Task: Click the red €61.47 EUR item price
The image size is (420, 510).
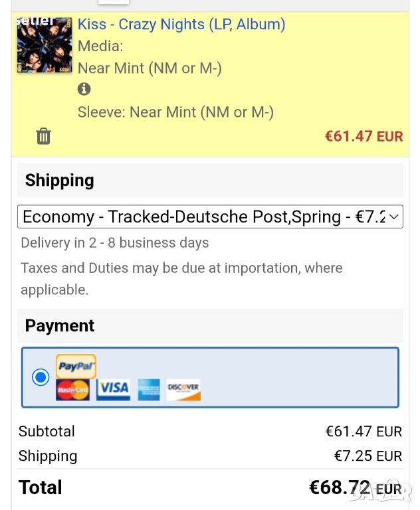Action: coord(364,137)
